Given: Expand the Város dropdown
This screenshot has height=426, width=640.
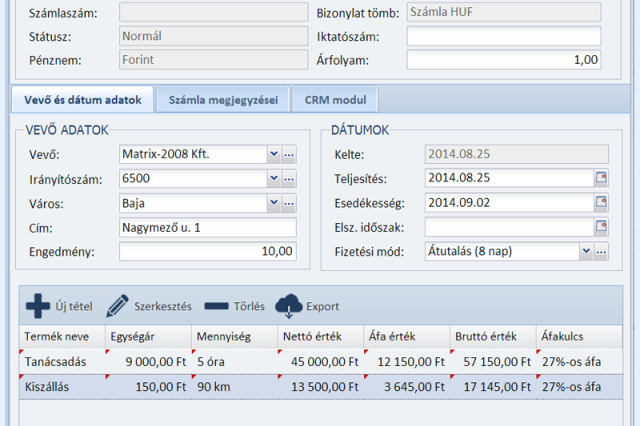Looking at the screenshot, I should 273,203.
